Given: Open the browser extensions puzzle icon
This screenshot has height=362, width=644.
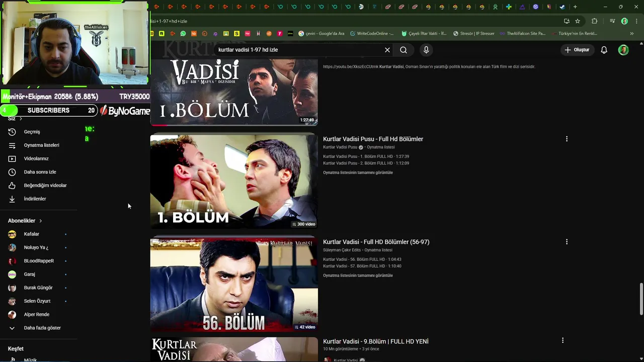Looking at the screenshot, I should tap(595, 21).
